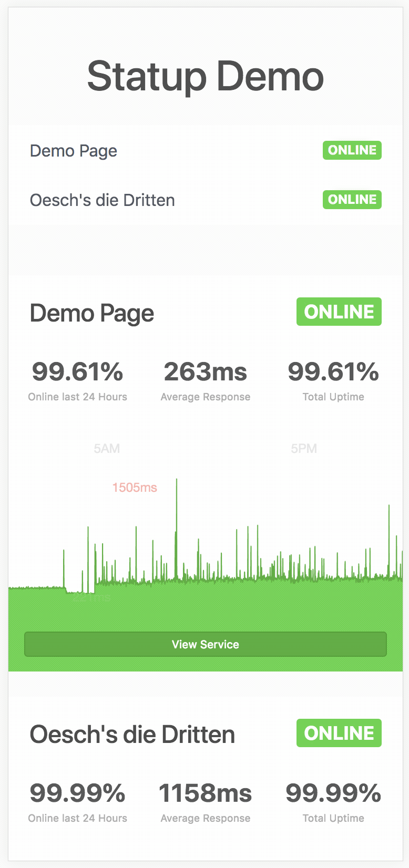Click ONLINE badge beside Oesch's die Dritten list row
409x868 pixels.
(352, 200)
